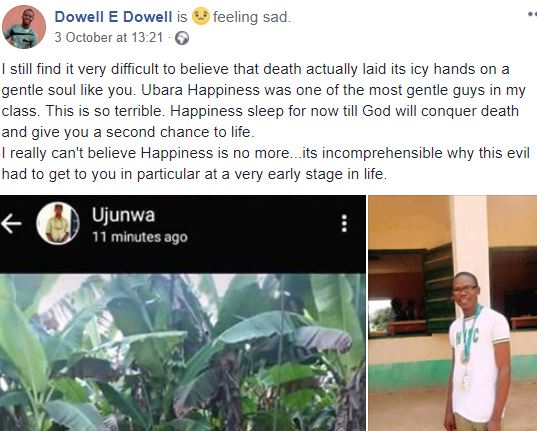Click the 'feeling sad' text

coord(252,17)
